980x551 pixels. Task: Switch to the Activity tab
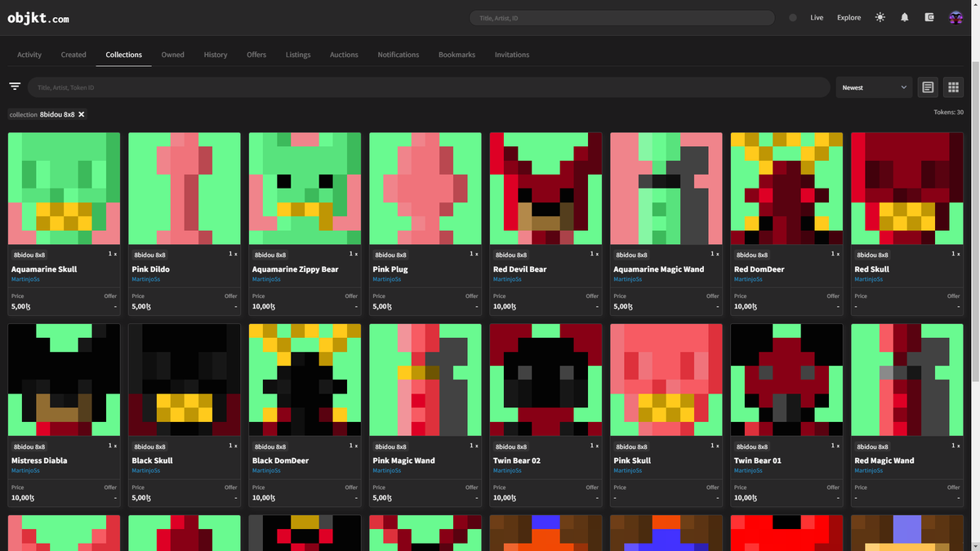click(29, 55)
